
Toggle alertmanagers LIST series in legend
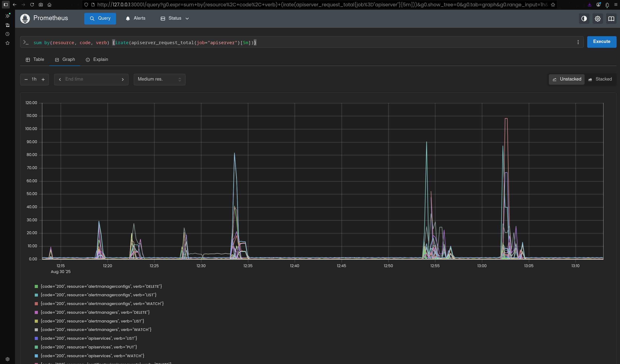(90, 321)
